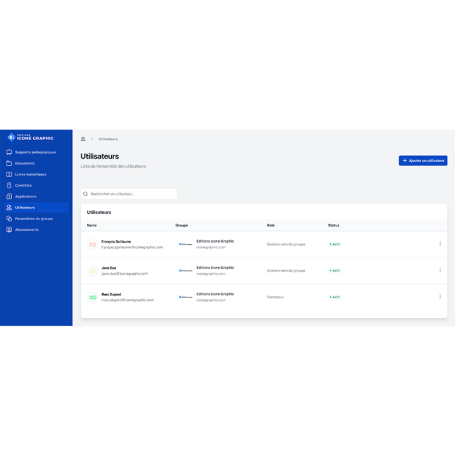Click Actif status badge for Jane Doe
The width and height of the screenshot is (455, 455).
[335, 271]
